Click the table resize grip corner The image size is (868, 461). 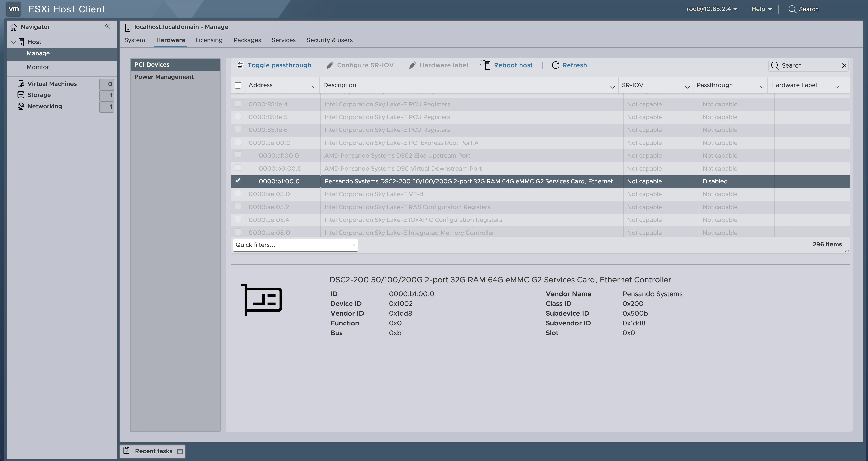[x=847, y=250]
